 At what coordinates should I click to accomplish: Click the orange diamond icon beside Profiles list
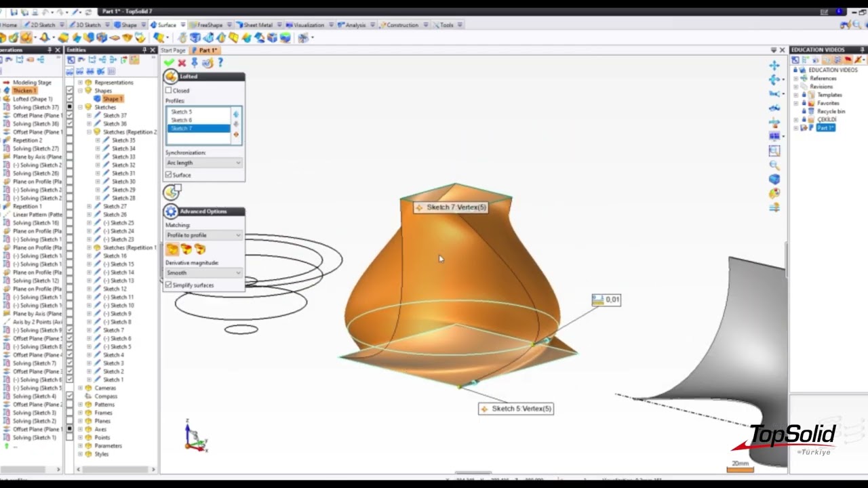(x=236, y=134)
